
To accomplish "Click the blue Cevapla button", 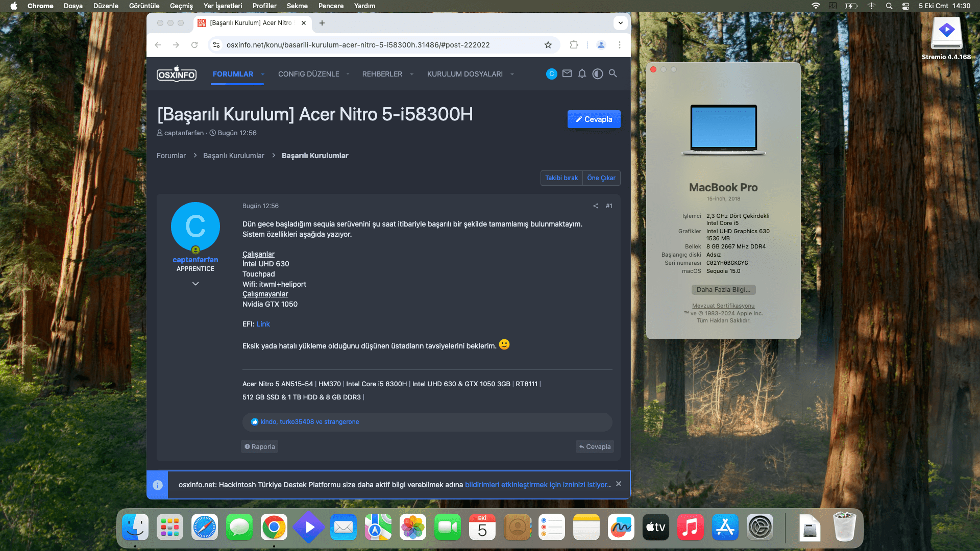I will click(x=594, y=119).
